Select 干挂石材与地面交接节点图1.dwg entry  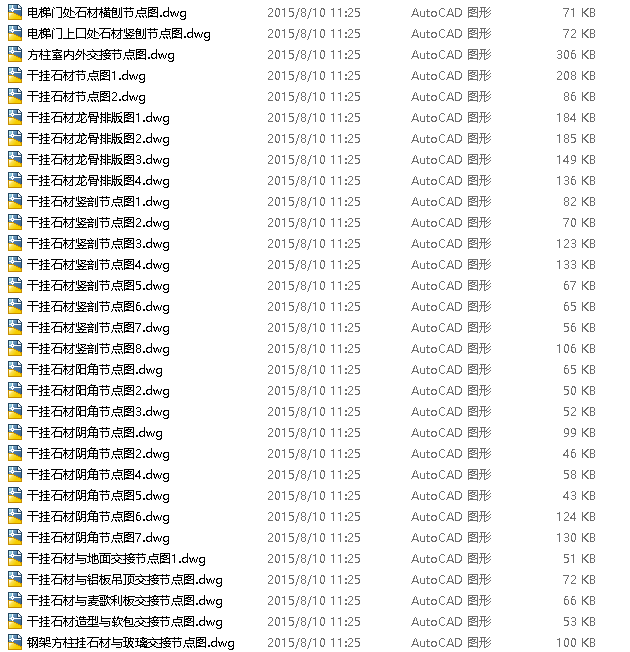(x=116, y=559)
